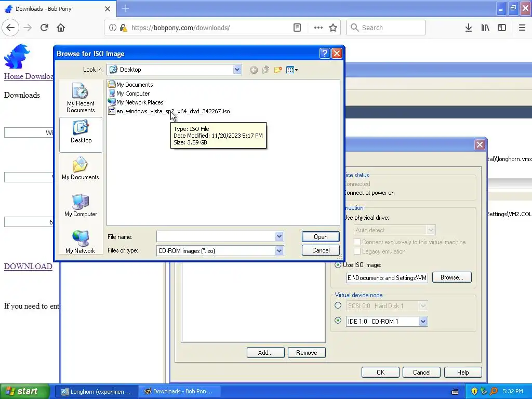Open site information icon in address bar
The height and width of the screenshot is (399, 532).
[112, 28]
